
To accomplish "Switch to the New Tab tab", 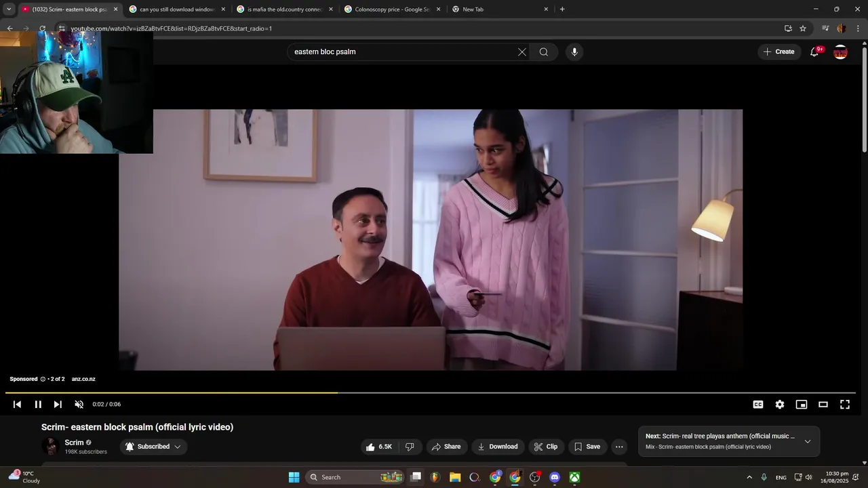I will tap(499, 9).
